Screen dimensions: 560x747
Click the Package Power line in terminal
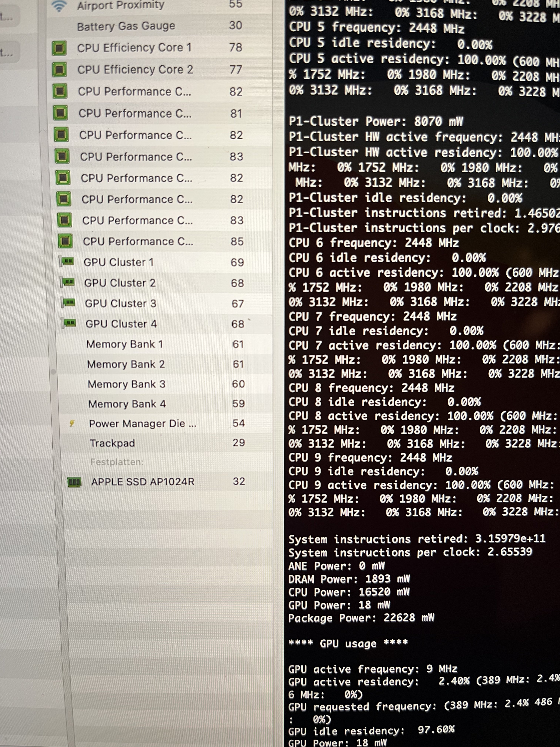(x=361, y=618)
